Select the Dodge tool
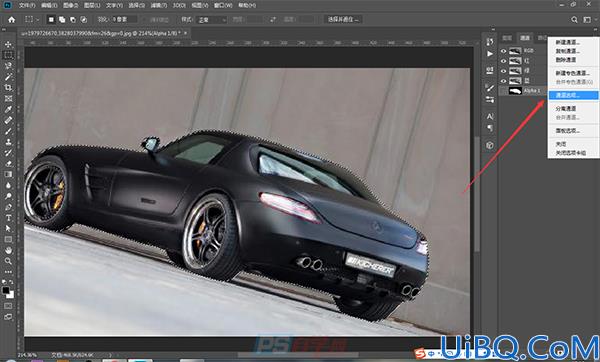The height and width of the screenshot is (362, 600). 8,196
